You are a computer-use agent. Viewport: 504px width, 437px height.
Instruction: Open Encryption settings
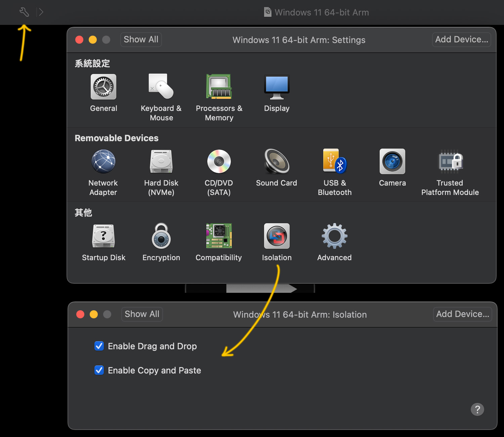(161, 242)
